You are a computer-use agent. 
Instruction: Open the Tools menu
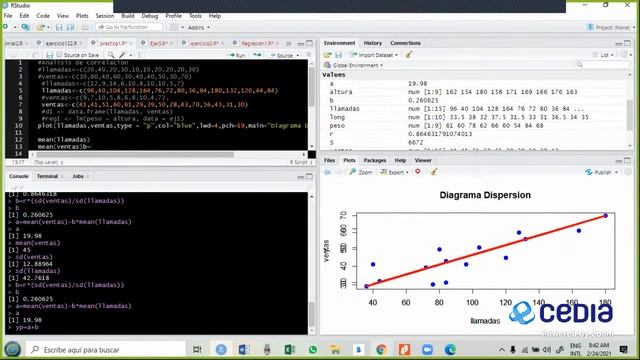pyautogui.click(x=195, y=16)
